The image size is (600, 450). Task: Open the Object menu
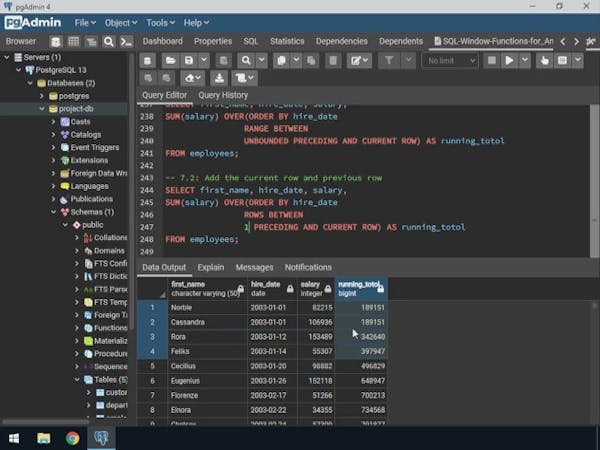[121, 23]
